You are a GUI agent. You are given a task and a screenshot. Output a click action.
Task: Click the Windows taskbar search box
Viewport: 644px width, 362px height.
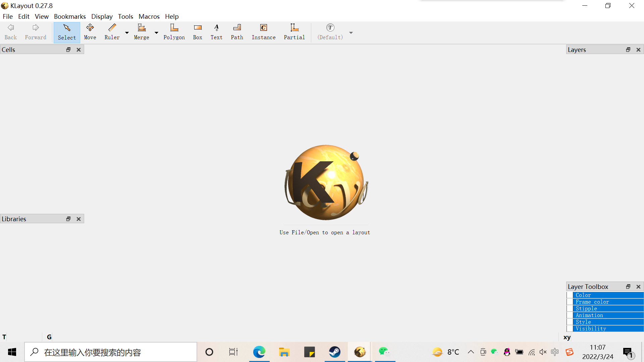point(111,352)
